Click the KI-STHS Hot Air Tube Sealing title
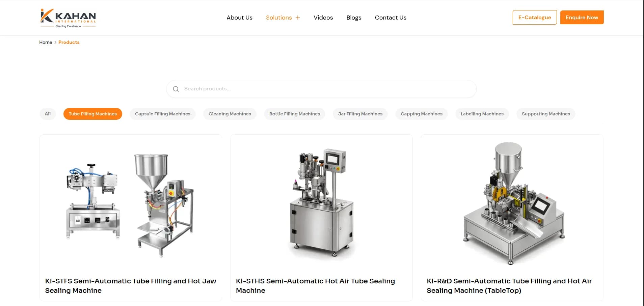 point(315,286)
